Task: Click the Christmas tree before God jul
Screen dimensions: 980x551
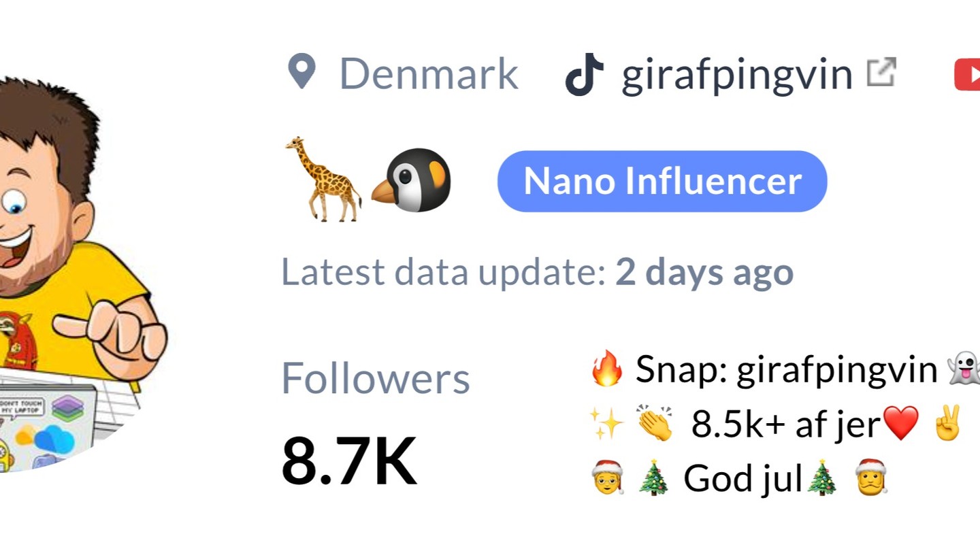Action: (x=655, y=478)
